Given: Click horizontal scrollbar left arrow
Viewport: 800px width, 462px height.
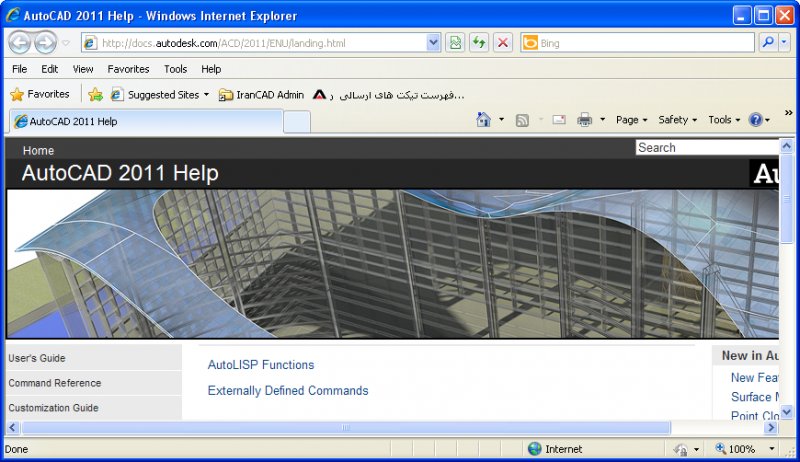Looking at the screenshot, I should pyautogui.click(x=13, y=427).
